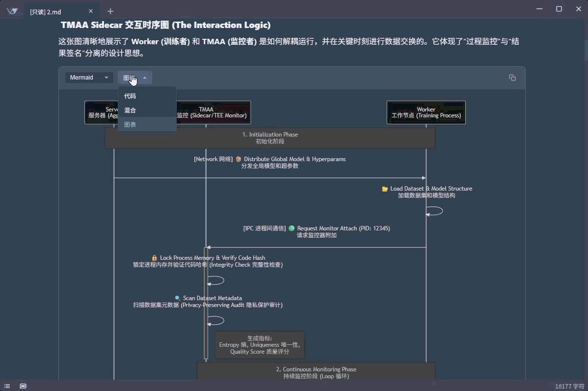Click the Worker participant box
This screenshot has width=588, height=391.
click(426, 112)
